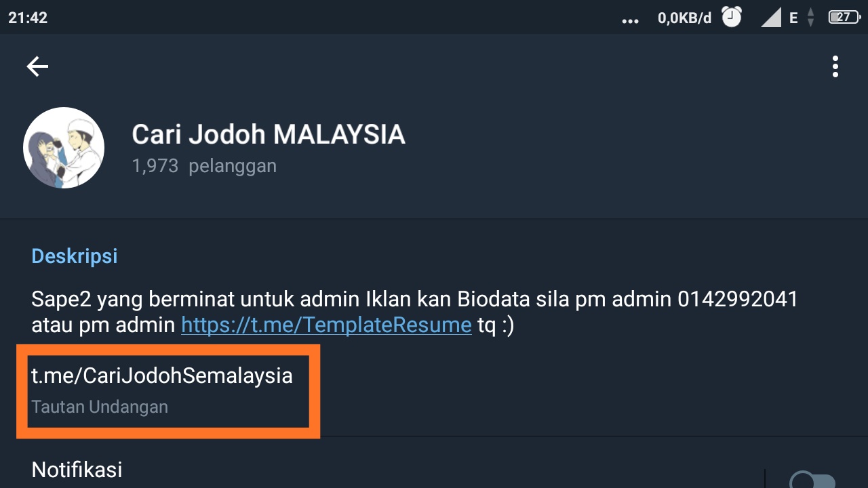Open the https://t.me/TemplateResume link

pyautogui.click(x=325, y=325)
